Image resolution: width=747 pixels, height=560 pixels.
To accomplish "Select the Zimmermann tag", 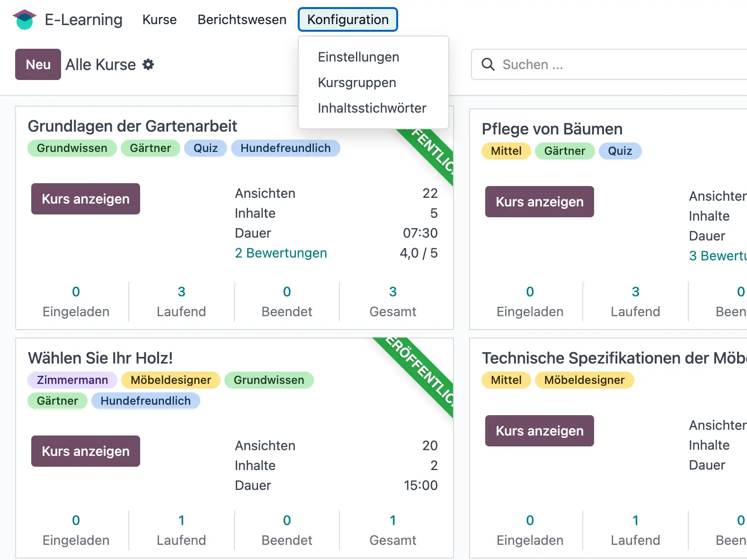I will click(71, 380).
